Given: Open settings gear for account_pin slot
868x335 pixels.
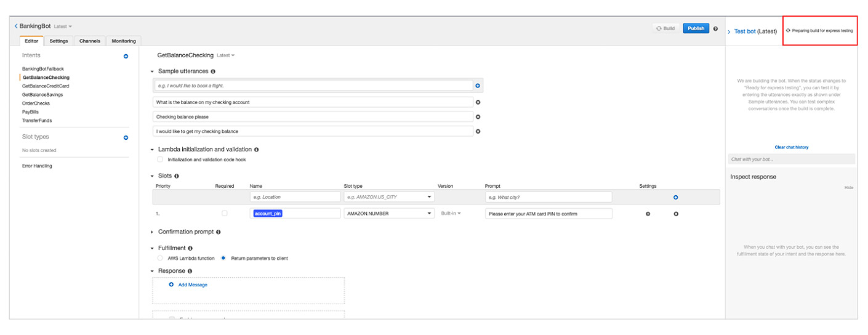Looking at the screenshot, I should (x=647, y=214).
